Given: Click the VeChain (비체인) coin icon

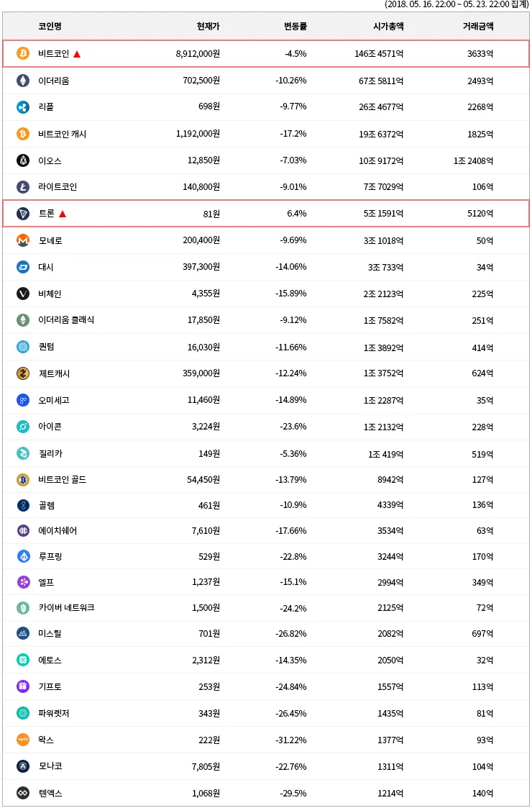Looking at the screenshot, I should tap(23, 294).
